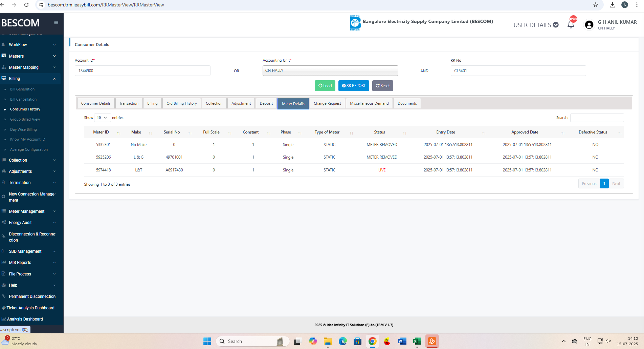Open Microsoft Store from the taskbar
The height and width of the screenshot is (349, 644).
click(x=357, y=341)
